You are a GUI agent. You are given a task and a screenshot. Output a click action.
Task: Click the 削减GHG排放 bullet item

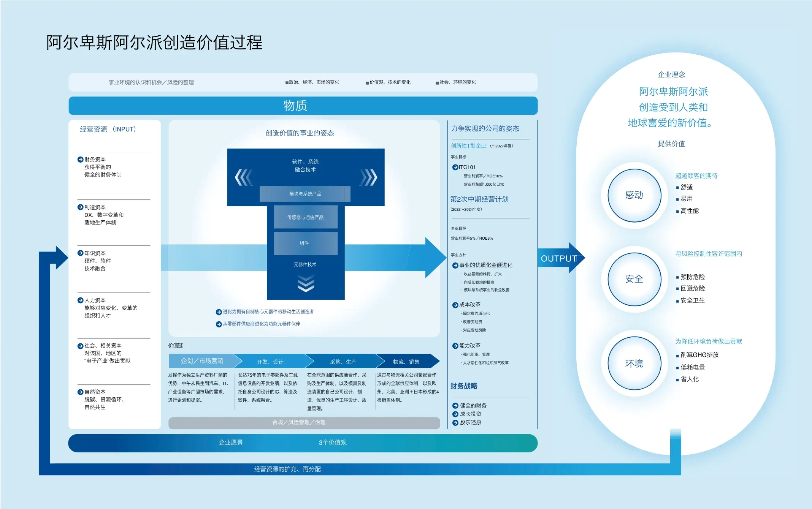tap(698, 355)
